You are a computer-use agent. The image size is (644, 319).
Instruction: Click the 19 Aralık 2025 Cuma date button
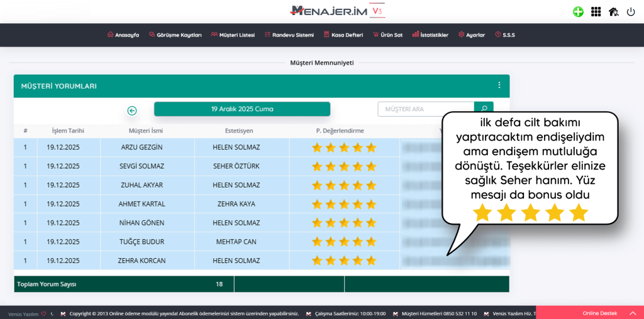[x=242, y=109]
